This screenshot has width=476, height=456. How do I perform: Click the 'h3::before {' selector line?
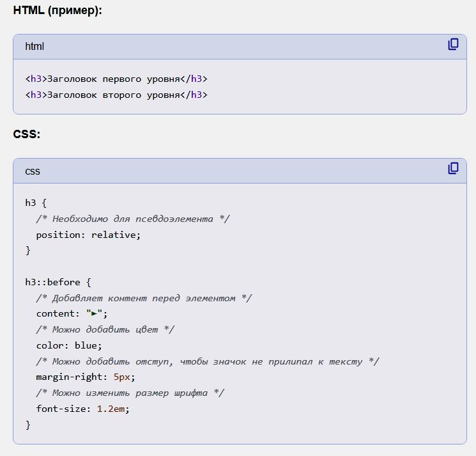(58, 282)
